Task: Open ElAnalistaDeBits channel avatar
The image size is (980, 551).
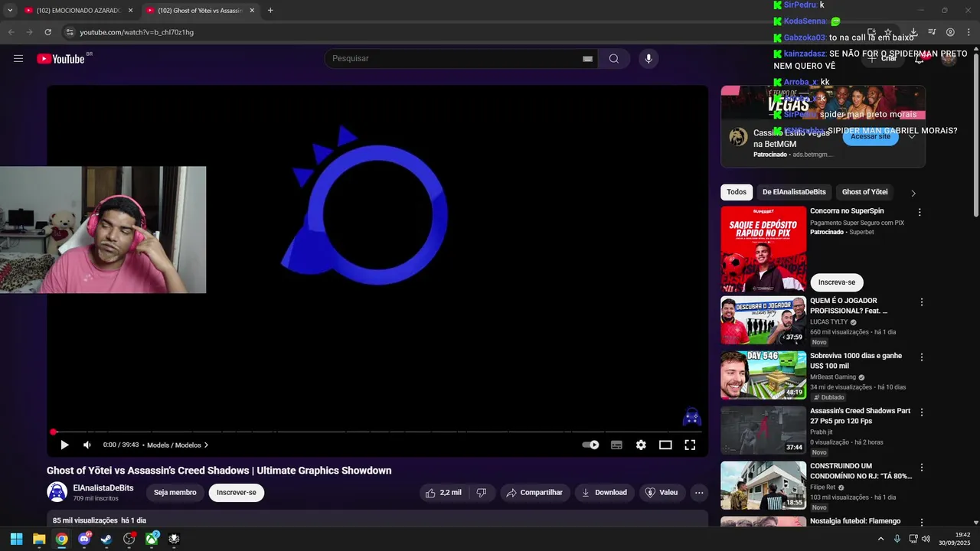Action: pos(57,492)
